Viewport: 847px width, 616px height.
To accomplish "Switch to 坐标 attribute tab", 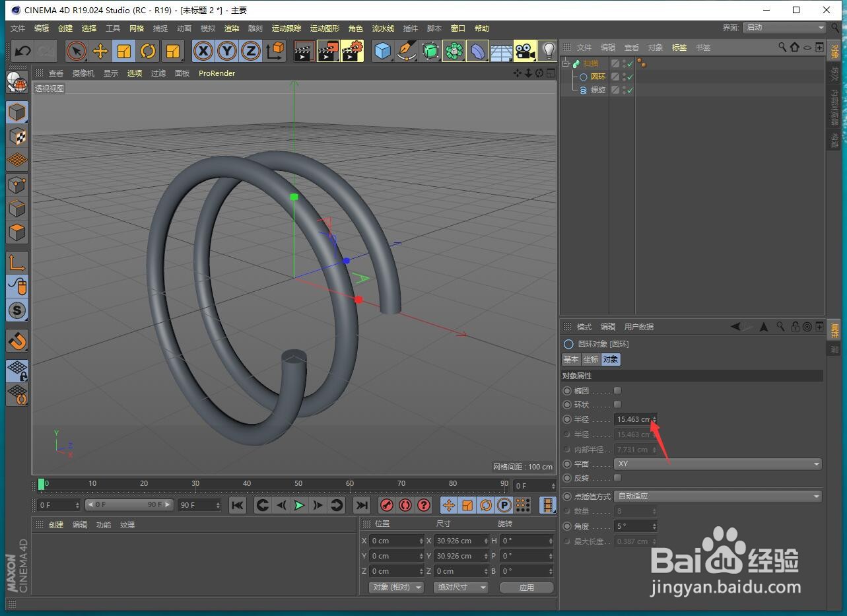I will (x=590, y=359).
